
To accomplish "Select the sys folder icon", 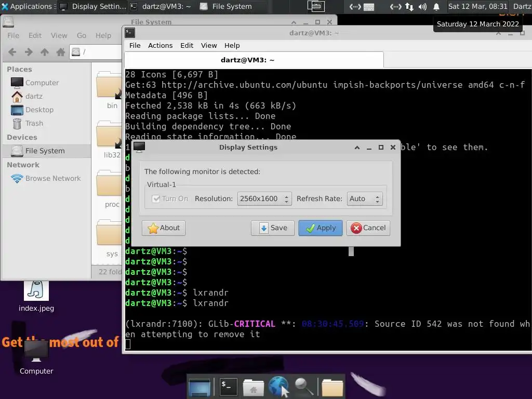I will pyautogui.click(x=109, y=233).
